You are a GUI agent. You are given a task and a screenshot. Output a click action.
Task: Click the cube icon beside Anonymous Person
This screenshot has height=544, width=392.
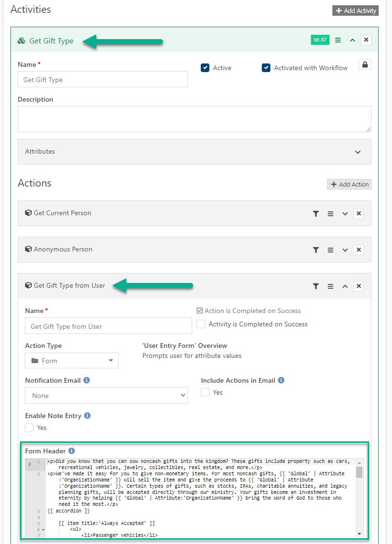(29, 249)
